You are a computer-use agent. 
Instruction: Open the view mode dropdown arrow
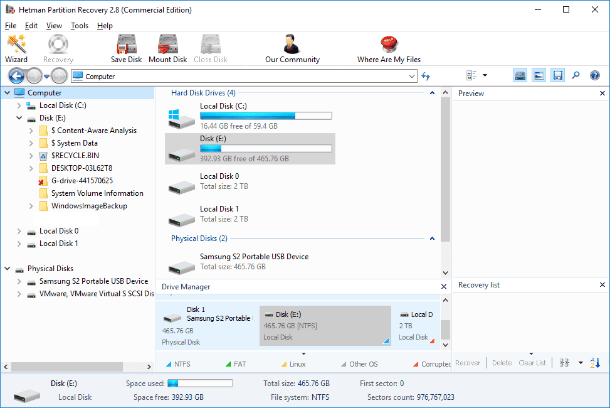(x=485, y=75)
